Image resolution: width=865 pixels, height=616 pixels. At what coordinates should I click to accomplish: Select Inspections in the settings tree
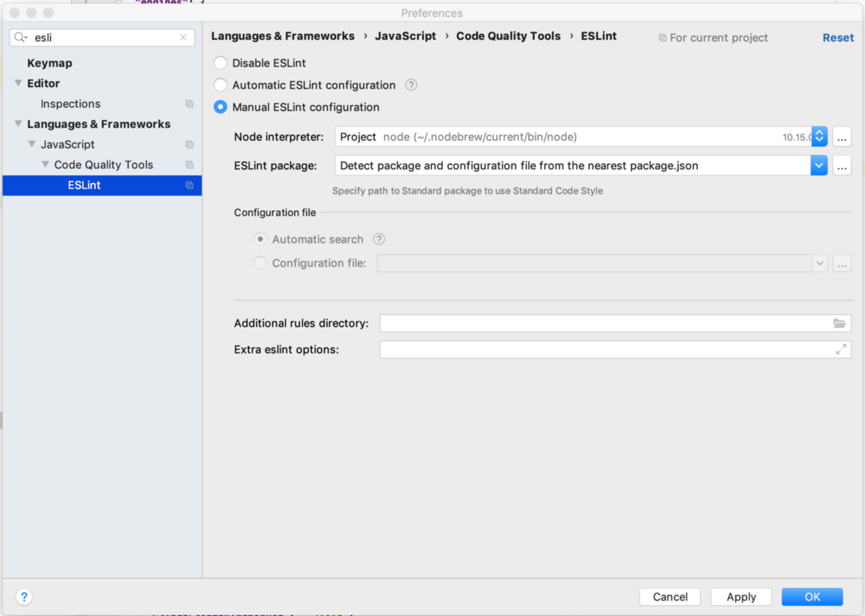[x=71, y=104]
